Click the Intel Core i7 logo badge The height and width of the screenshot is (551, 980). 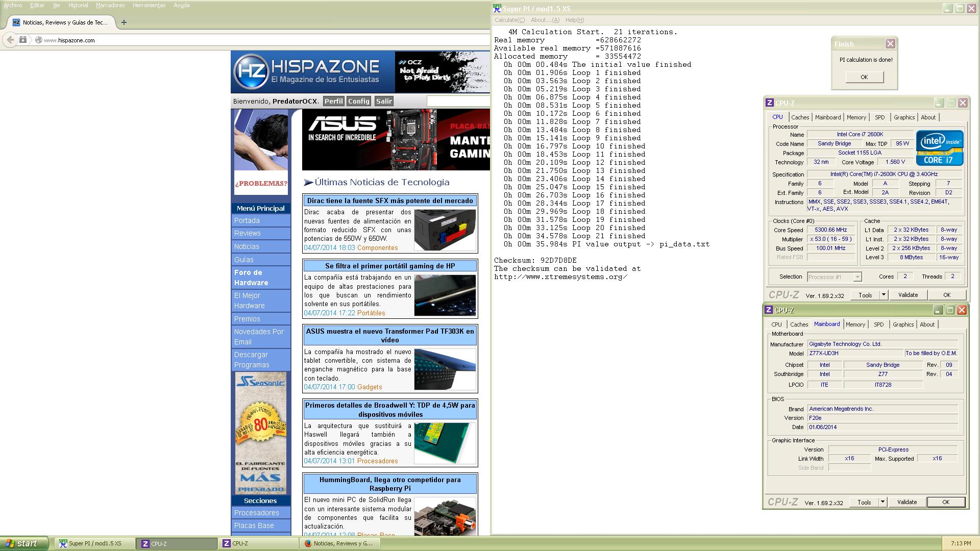pos(940,148)
